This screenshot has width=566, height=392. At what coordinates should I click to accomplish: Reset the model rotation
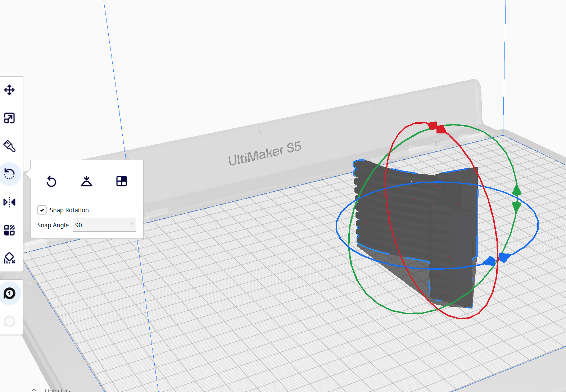pos(51,181)
